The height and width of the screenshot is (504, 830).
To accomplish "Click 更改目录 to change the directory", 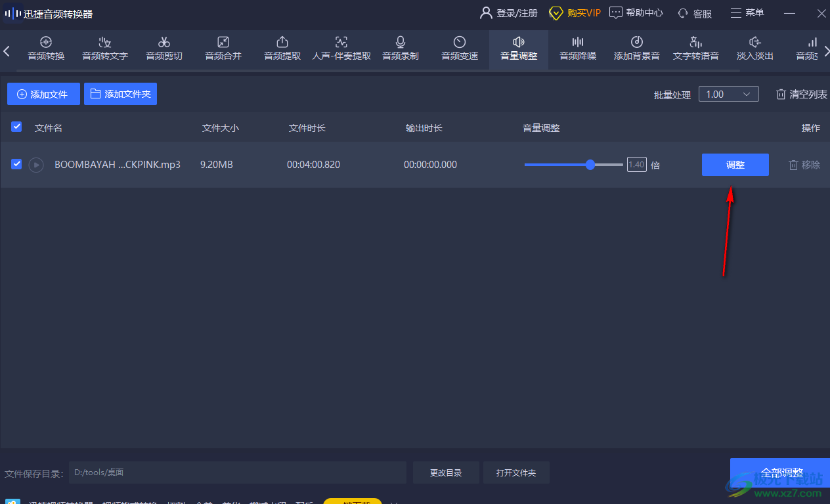I will pyautogui.click(x=446, y=472).
